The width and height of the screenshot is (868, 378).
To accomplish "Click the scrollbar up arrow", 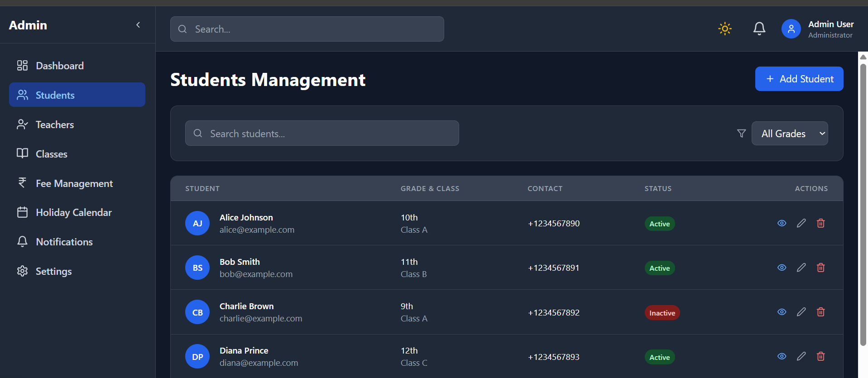I will [x=863, y=57].
